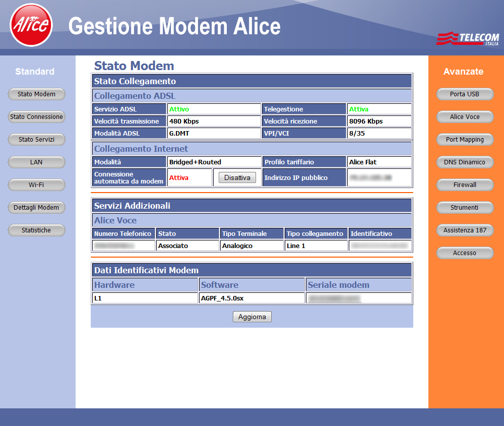Open Assistenza 187 support page
The height and width of the screenshot is (426, 504).
point(465,230)
